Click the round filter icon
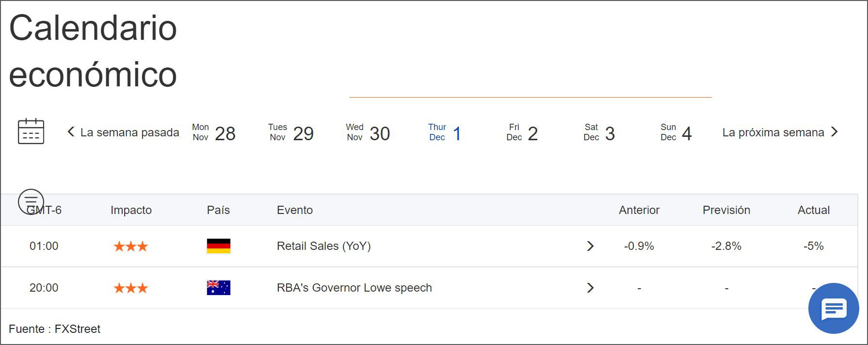 click(x=31, y=201)
